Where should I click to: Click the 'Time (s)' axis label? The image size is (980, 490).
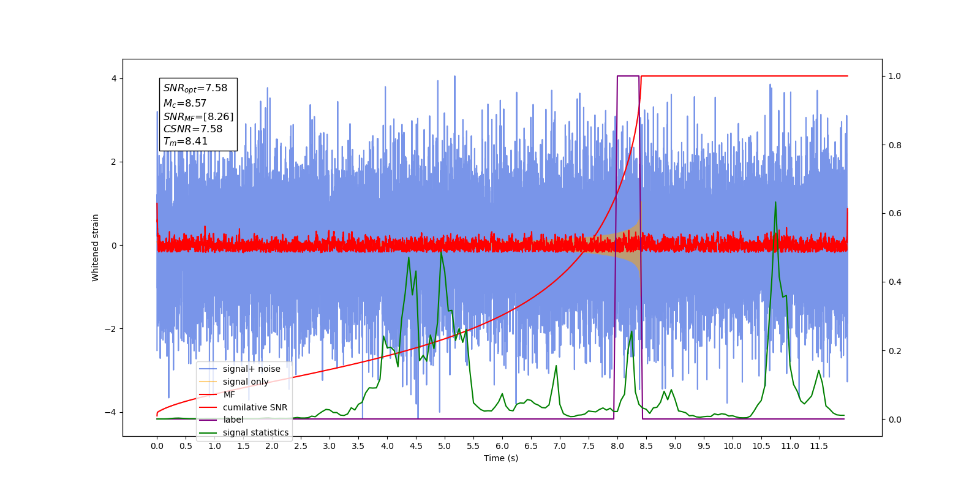pos(501,458)
